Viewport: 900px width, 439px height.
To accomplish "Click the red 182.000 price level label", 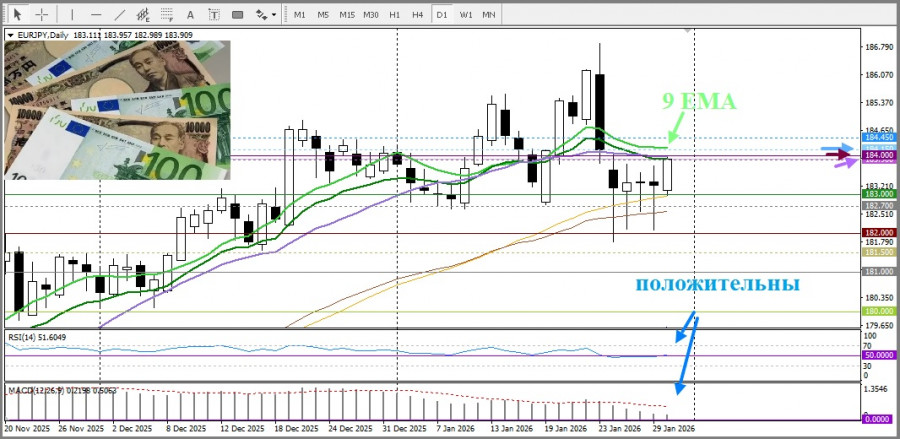I will [x=880, y=232].
